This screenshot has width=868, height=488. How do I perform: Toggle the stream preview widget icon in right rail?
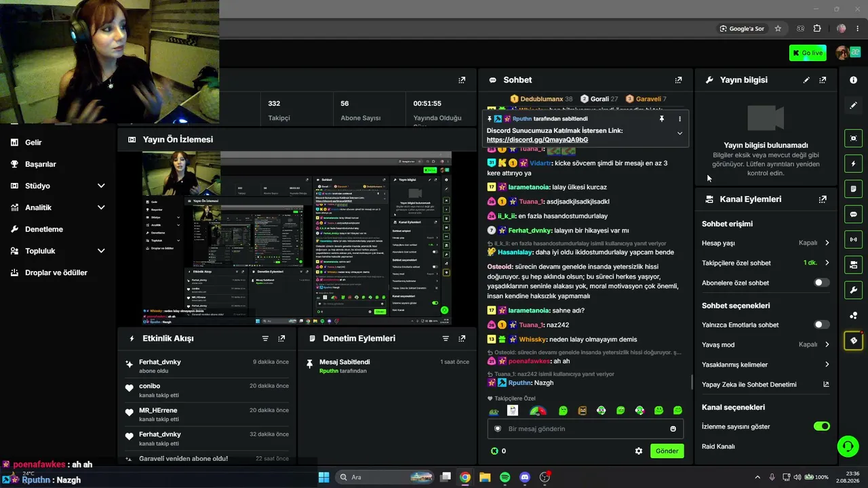coord(853,138)
